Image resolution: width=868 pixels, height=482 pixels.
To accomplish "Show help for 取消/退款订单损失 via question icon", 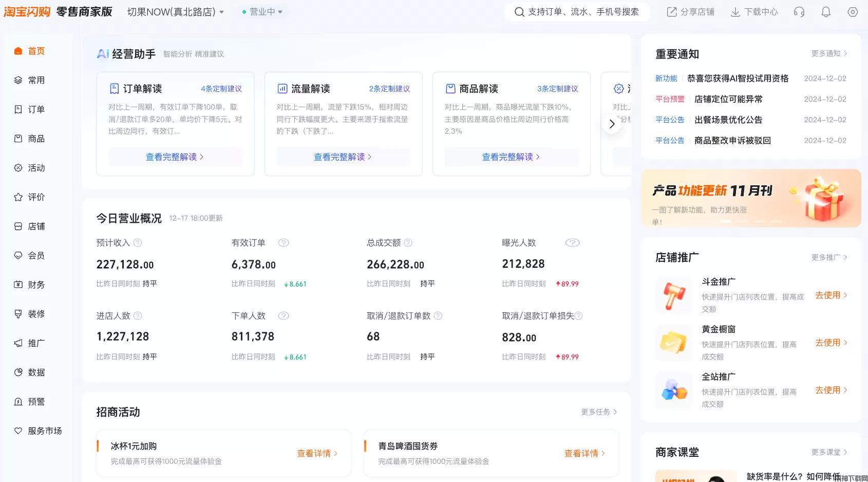I will point(578,316).
